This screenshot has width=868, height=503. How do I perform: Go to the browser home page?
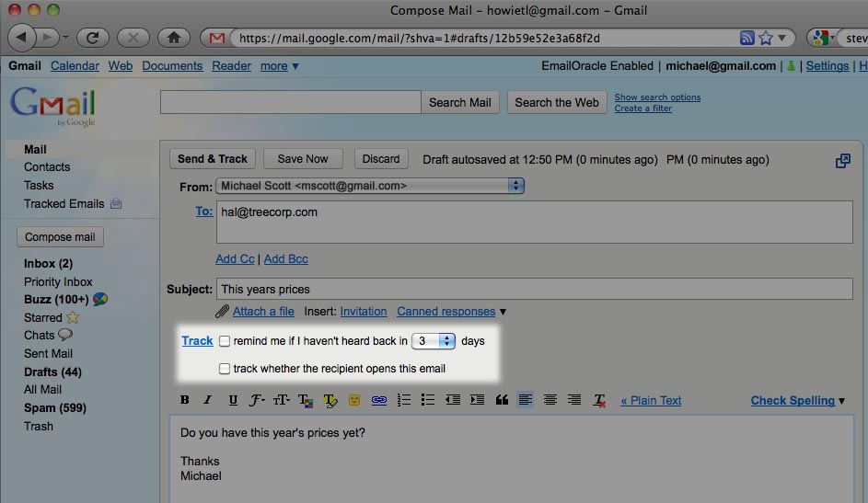[x=174, y=38]
